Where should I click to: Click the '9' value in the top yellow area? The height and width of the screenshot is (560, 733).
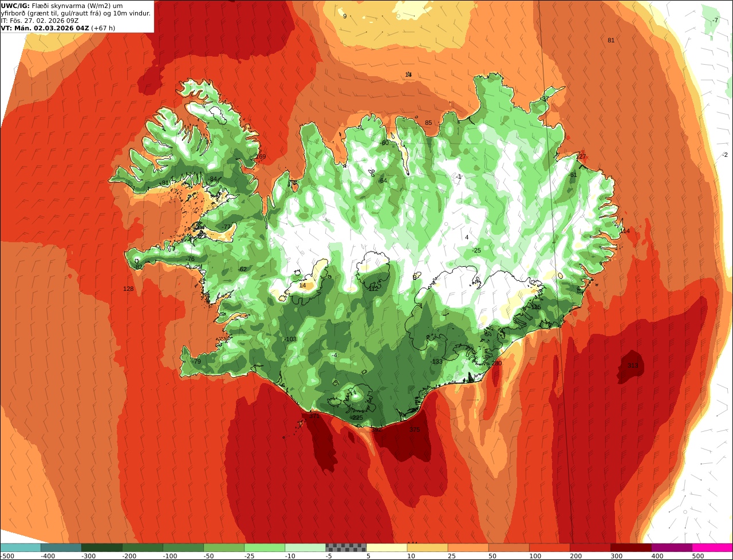[345, 16]
